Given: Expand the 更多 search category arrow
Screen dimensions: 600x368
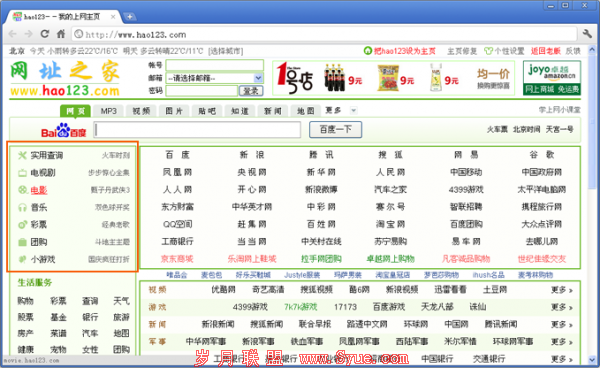Looking at the screenshot, I should tap(354, 111).
